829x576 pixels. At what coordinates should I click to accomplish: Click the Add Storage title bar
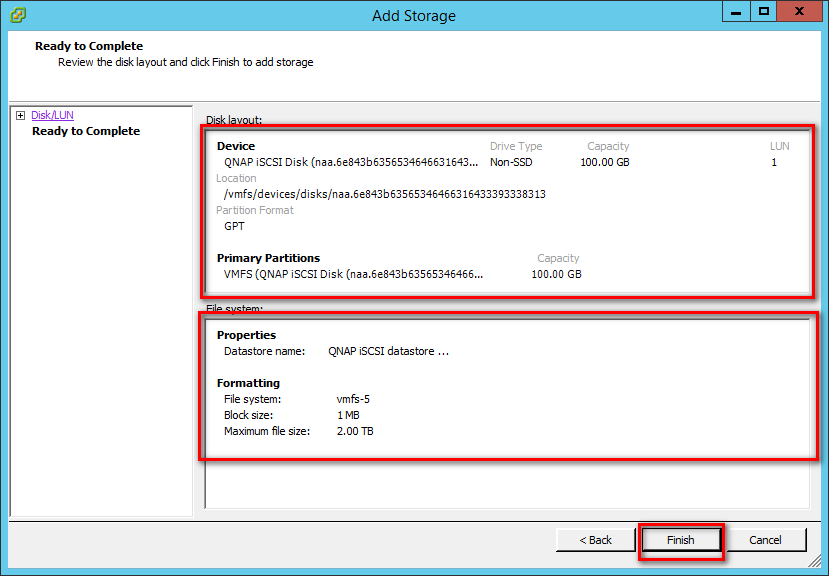[x=413, y=15]
